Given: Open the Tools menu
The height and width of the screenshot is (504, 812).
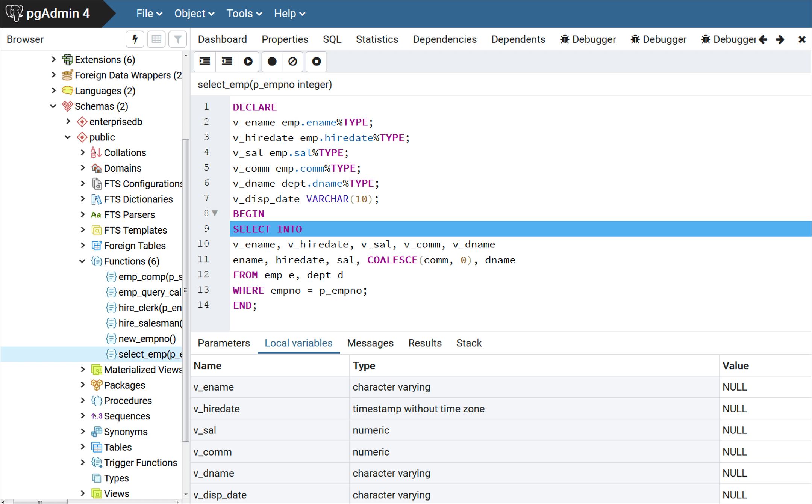Looking at the screenshot, I should 244,14.
